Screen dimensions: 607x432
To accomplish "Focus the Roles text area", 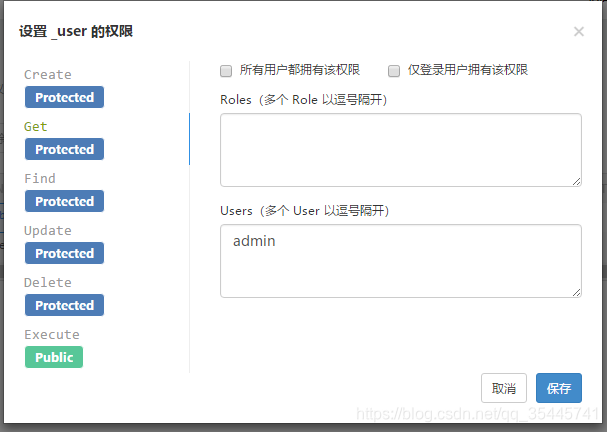I will click(401, 150).
